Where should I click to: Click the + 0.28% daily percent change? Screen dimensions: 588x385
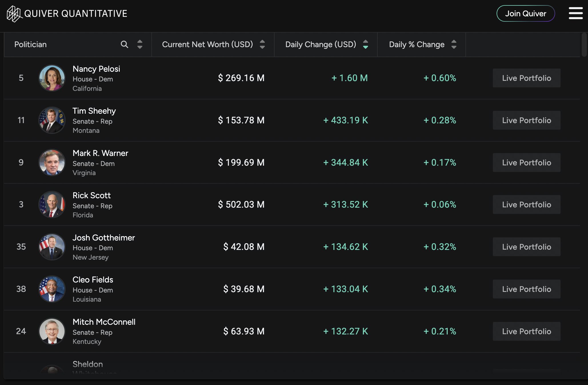coord(440,120)
